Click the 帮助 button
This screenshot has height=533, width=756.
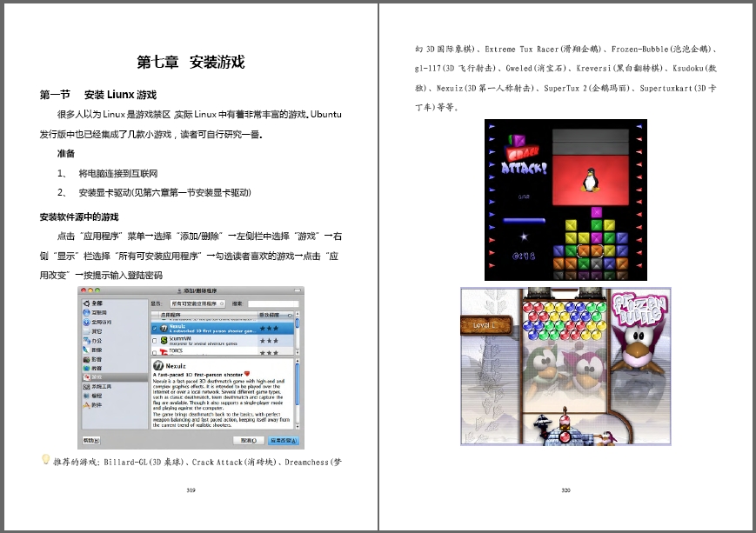coord(91,440)
